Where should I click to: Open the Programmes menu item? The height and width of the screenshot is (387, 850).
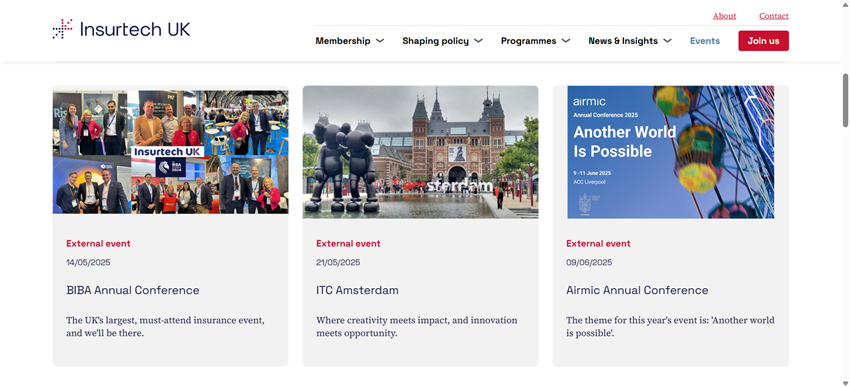pyautogui.click(x=529, y=41)
